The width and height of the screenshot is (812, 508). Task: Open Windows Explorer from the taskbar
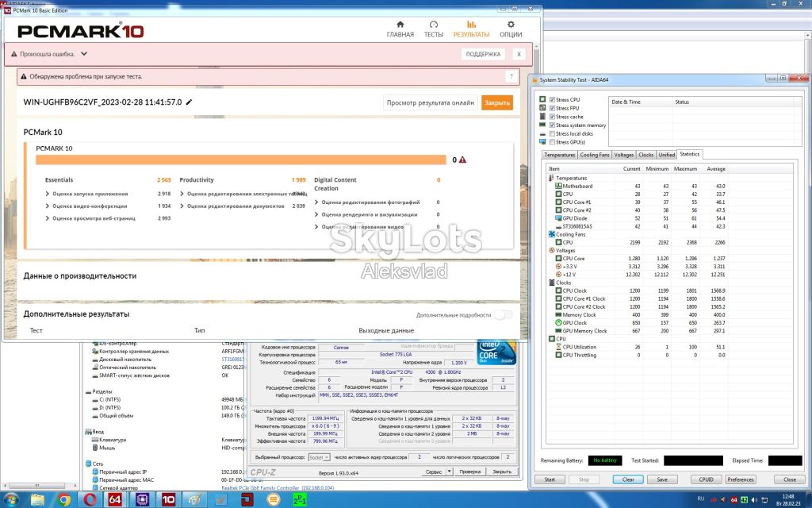pos(37,500)
